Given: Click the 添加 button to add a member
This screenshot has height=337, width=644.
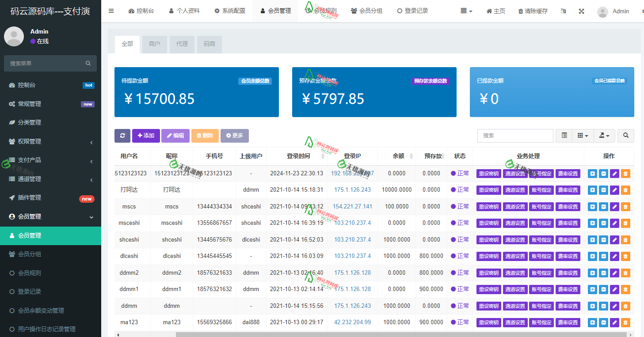Looking at the screenshot, I should point(146,136).
